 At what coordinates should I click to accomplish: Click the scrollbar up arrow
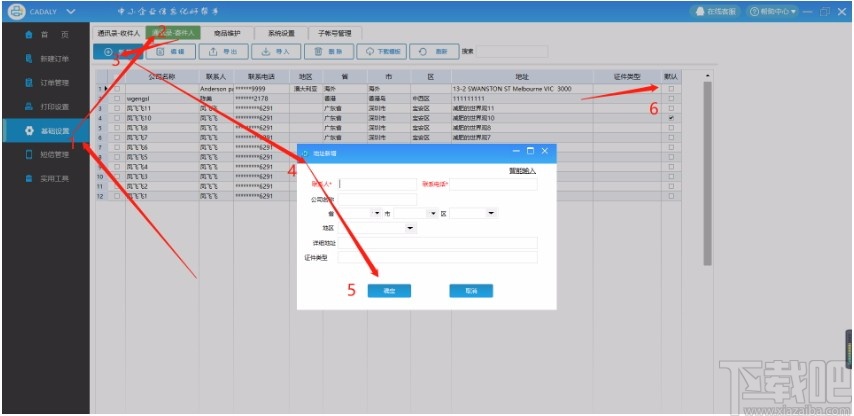coord(707,75)
